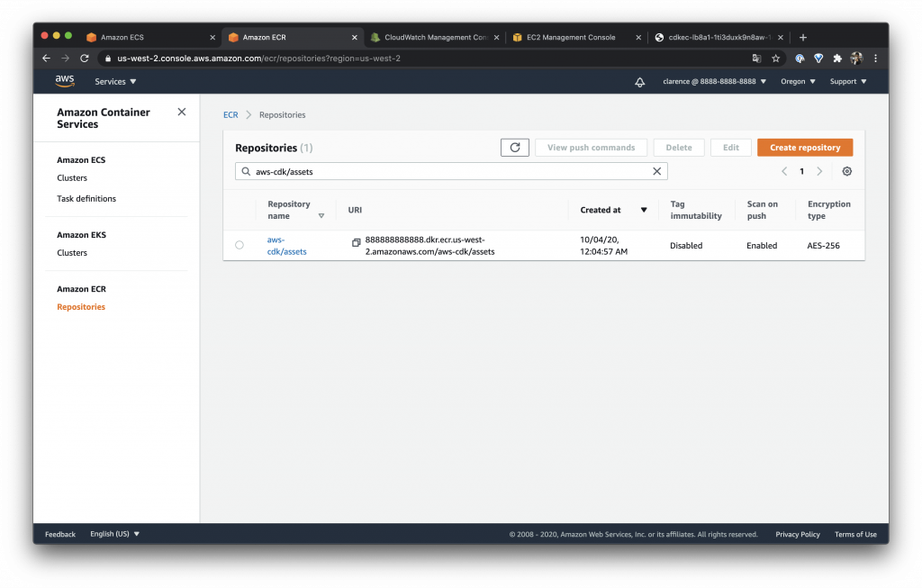
Task: Reload the browser page
Action: [x=85, y=59]
